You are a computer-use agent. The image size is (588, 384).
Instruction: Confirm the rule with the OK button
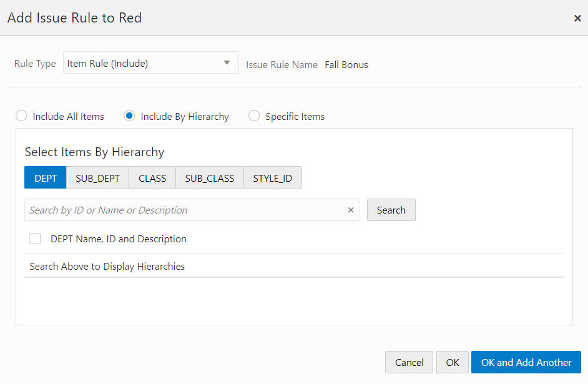(453, 362)
